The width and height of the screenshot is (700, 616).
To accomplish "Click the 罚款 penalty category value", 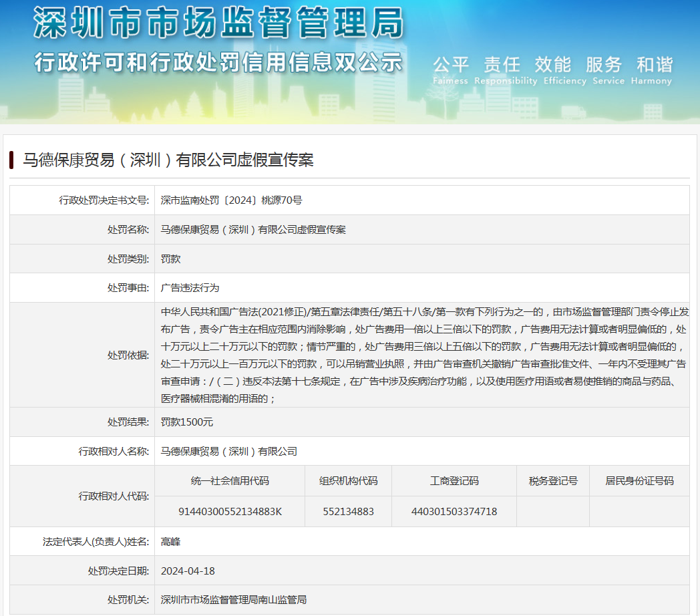I will (171, 259).
